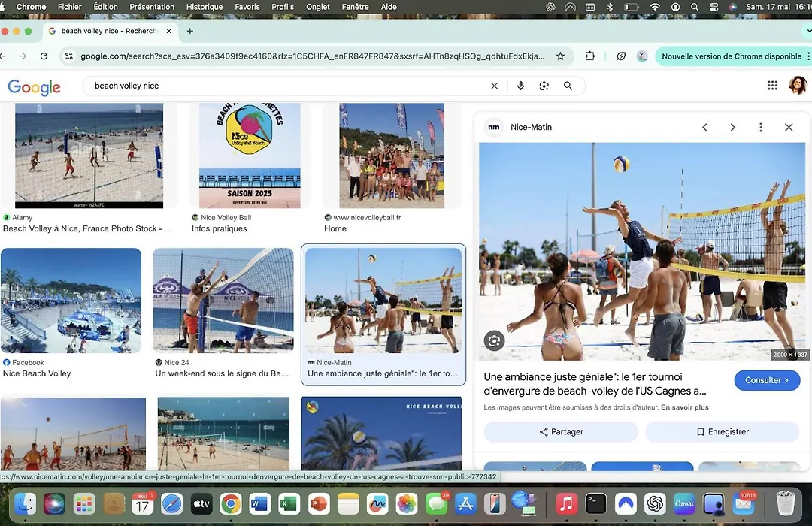Open the Google apps grid
Viewport: 812px width, 526px height.
tap(772, 86)
